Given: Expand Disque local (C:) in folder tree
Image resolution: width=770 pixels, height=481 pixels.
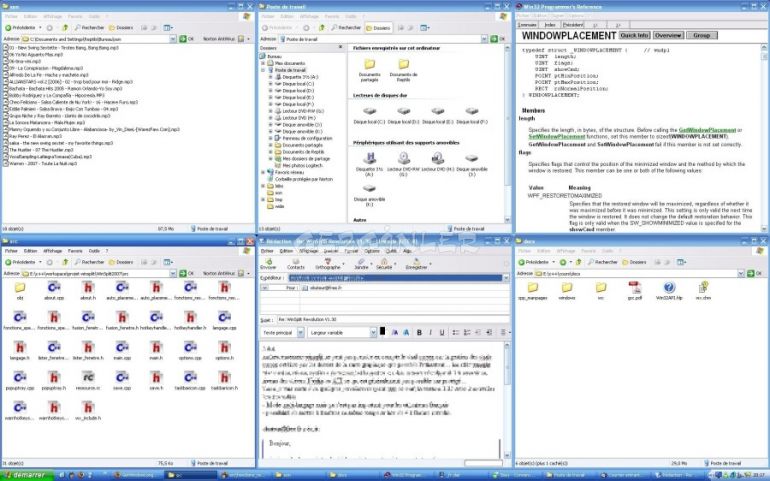Looking at the screenshot, I should point(271,84).
